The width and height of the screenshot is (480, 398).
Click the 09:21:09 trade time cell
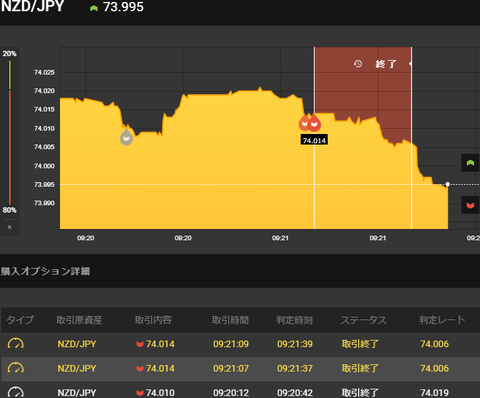(x=231, y=344)
